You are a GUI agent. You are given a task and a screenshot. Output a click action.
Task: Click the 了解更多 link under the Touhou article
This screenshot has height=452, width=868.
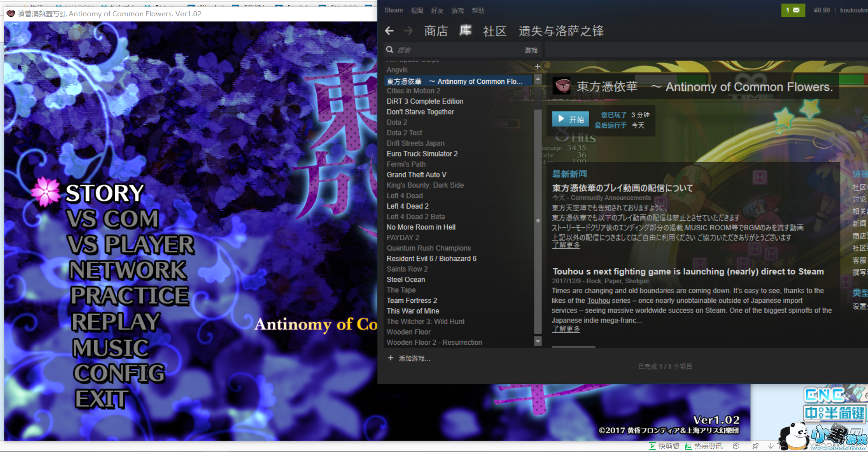[x=566, y=329]
